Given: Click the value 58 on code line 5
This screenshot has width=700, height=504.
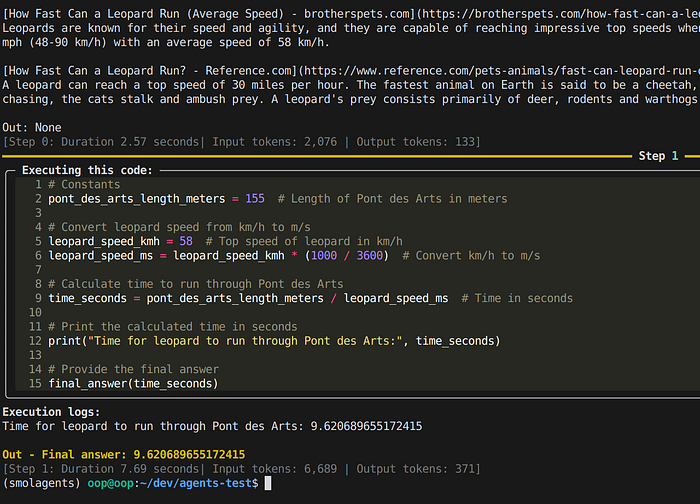Looking at the screenshot, I should click(186, 242).
